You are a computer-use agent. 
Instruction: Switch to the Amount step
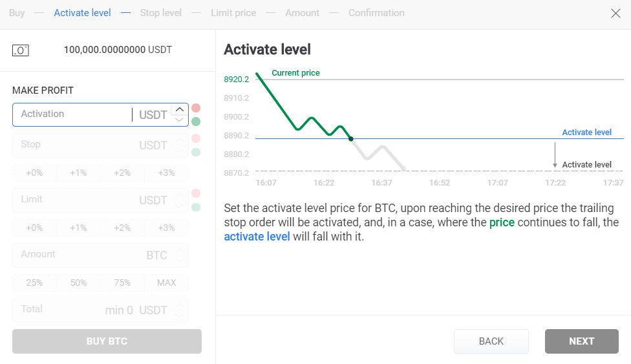point(302,13)
